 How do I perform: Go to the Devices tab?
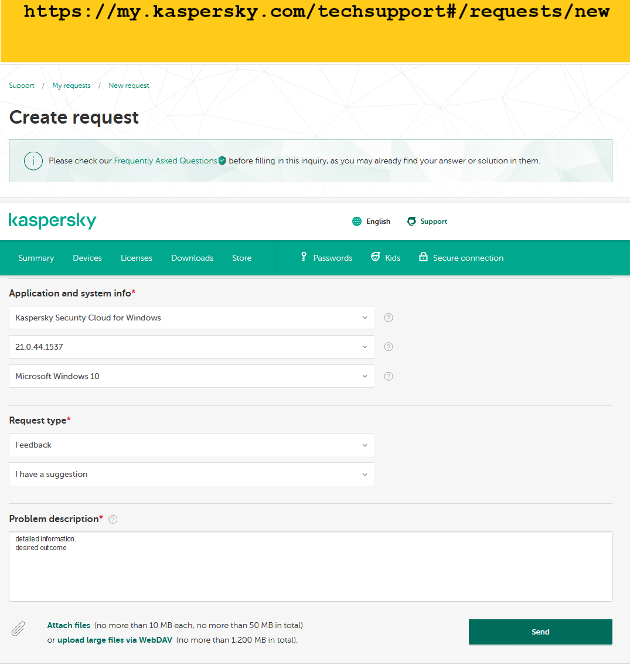pos(87,258)
